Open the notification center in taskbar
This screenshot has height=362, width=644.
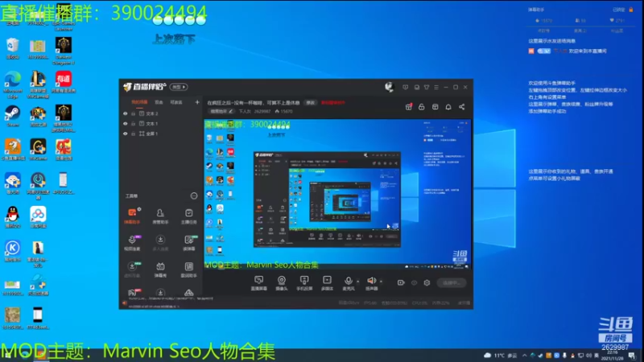click(x=633, y=356)
